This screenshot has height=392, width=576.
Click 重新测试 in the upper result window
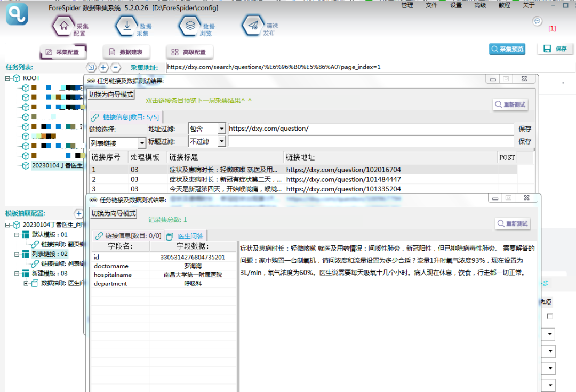(510, 105)
